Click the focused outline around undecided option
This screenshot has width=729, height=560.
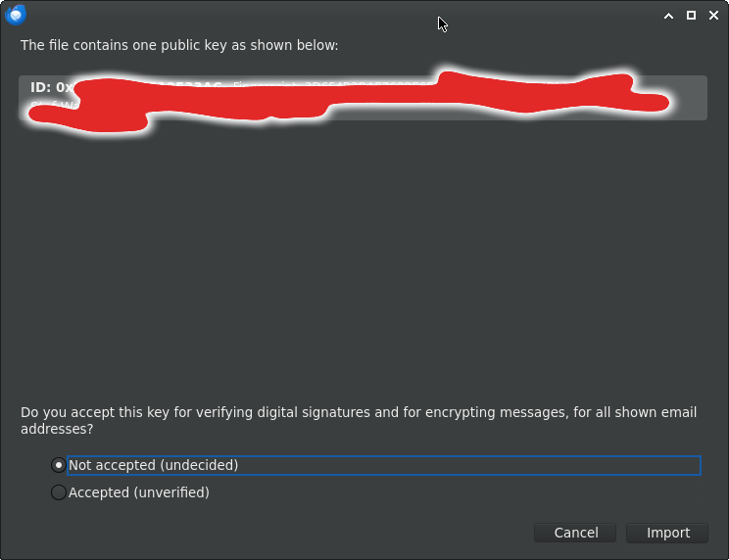coord(490,465)
